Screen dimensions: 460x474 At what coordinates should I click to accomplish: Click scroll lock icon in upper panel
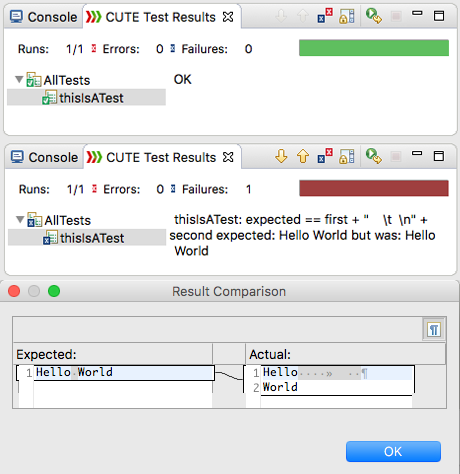coord(347,16)
